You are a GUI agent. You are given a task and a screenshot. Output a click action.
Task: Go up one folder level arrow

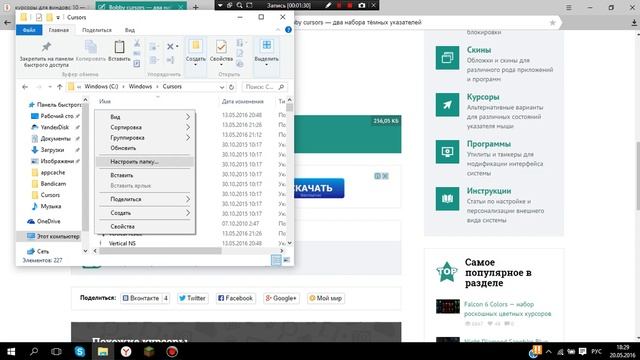coord(60,87)
